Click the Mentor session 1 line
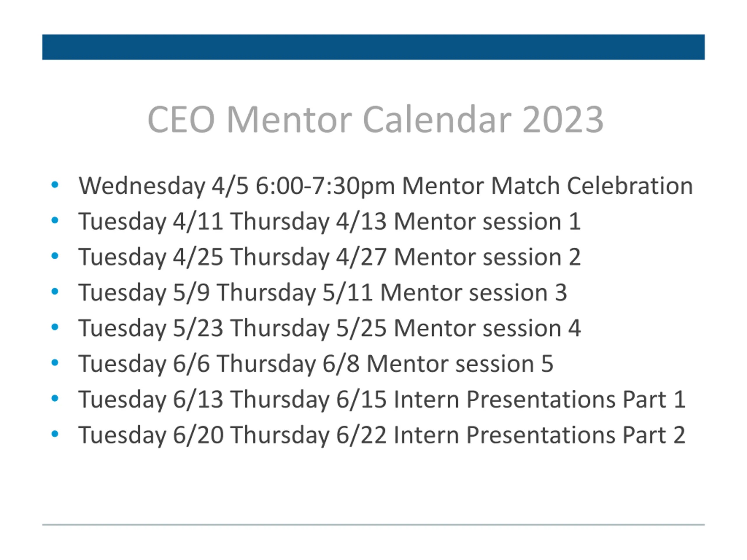The height and width of the screenshot is (560, 747). click(330, 222)
